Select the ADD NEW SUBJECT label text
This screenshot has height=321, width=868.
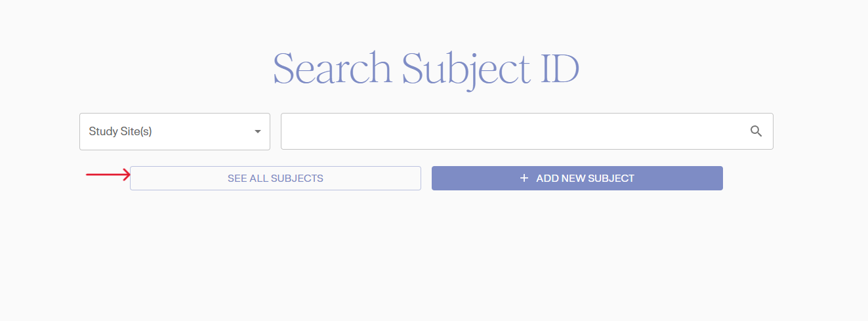tap(585, 178)
